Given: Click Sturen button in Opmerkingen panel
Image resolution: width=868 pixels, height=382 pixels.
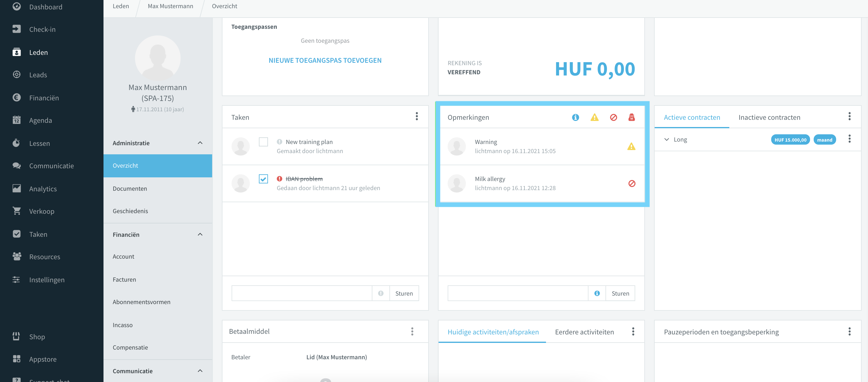Looking at the screenshot, I should (620, 293).
